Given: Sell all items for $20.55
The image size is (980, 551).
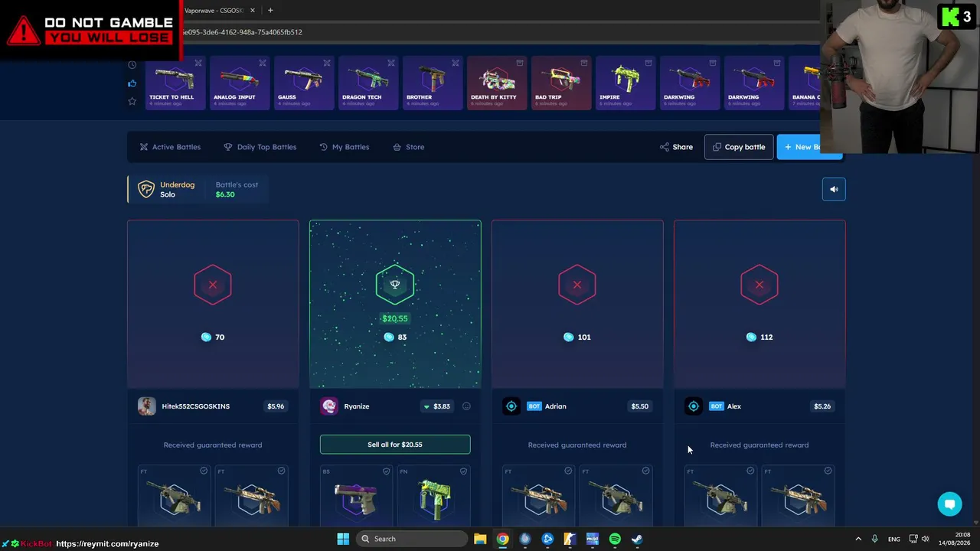Looking at the screenshot, I should click(x=395, y=445).
